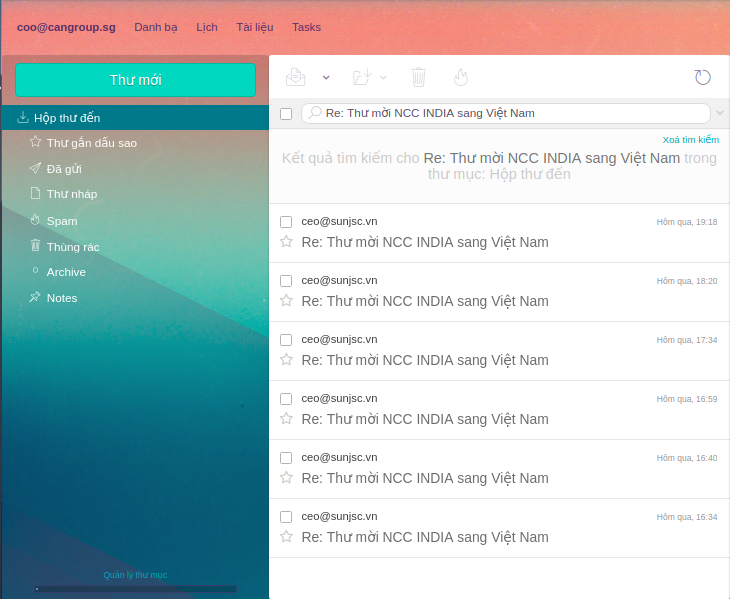Click the move-to-folder icon

(x=362, y=77)
